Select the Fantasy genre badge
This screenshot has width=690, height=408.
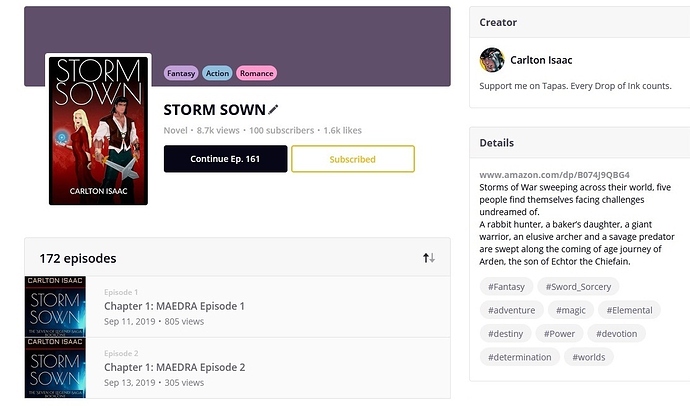[181, 73]
